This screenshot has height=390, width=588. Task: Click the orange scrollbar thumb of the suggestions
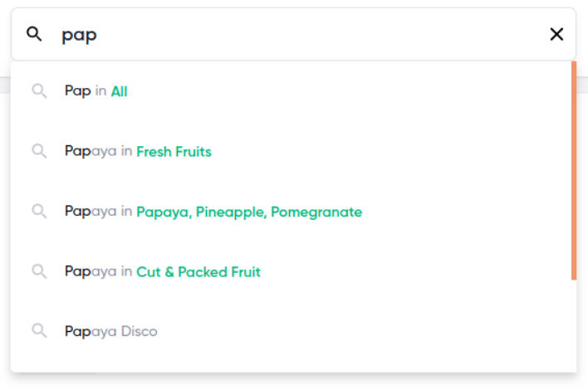[573, 170]
